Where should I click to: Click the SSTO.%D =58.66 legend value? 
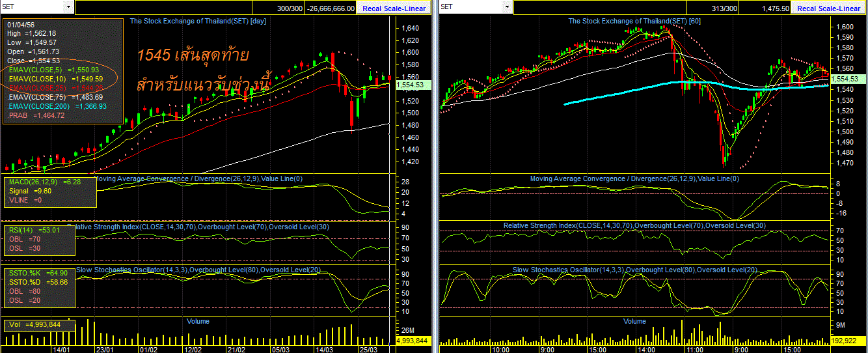coord(38,282)
